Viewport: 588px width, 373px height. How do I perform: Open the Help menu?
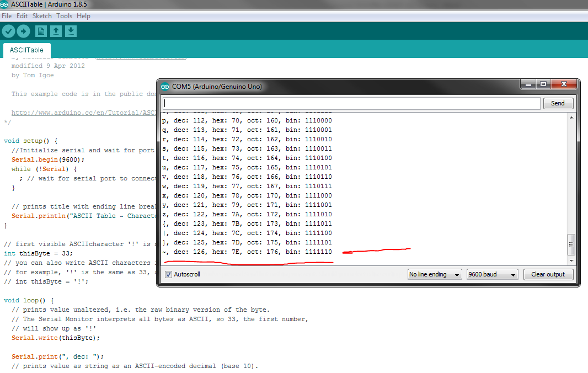(83, 16)
